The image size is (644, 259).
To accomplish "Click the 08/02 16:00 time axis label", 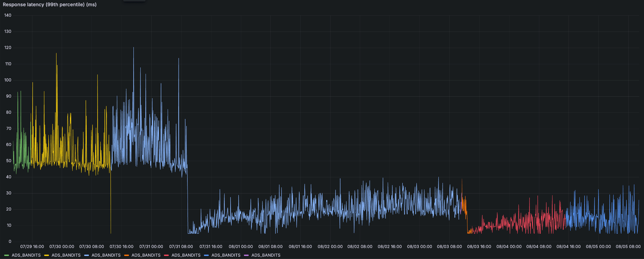I will pos(390,247).
